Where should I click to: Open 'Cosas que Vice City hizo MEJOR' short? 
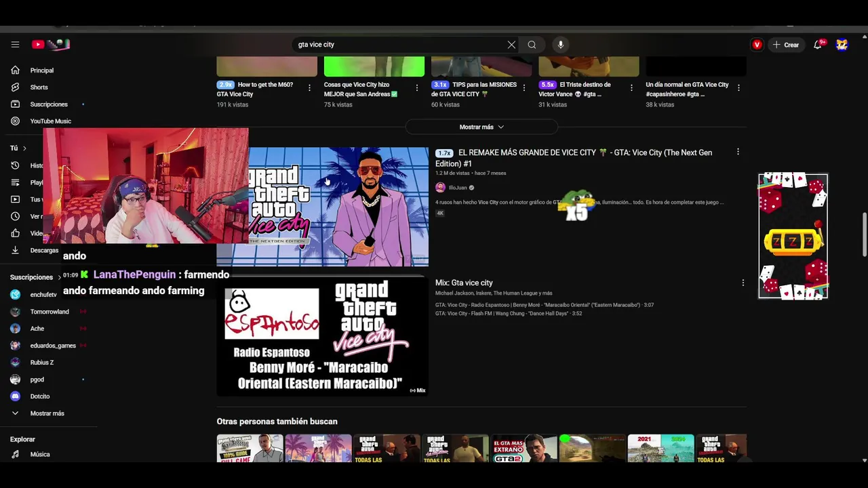[x=361, y=89]
